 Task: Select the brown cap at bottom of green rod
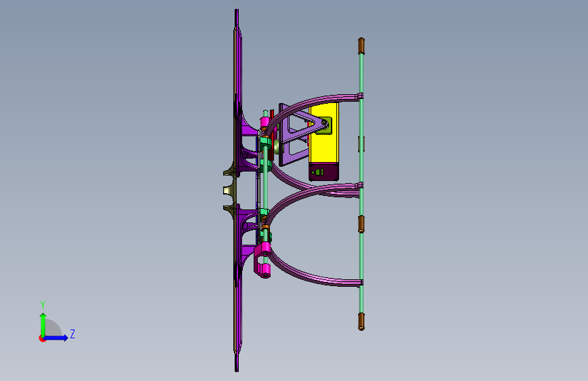(x=361, y=321)
